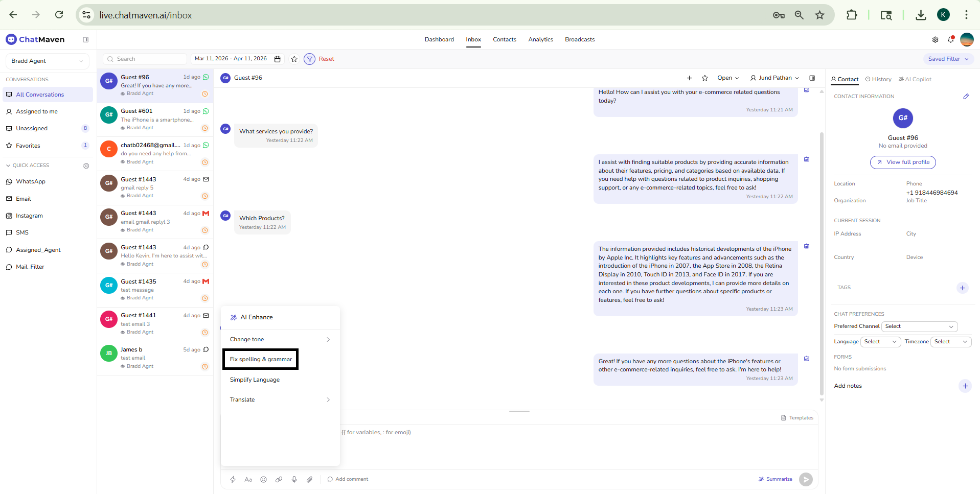Open the WhatsApp quick access channel
This screenshot has width=980, height=494.
30,181
